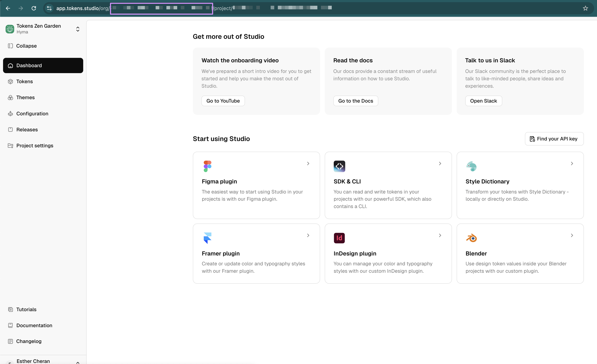Open the Blender card chevron arrow
597x364 pixels.
[572, 235]
